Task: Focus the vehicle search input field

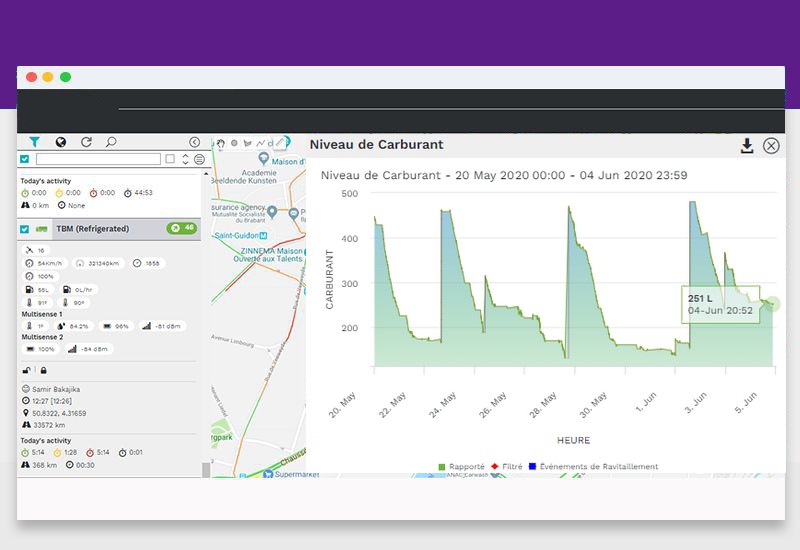Action: (x=98, y=159)
